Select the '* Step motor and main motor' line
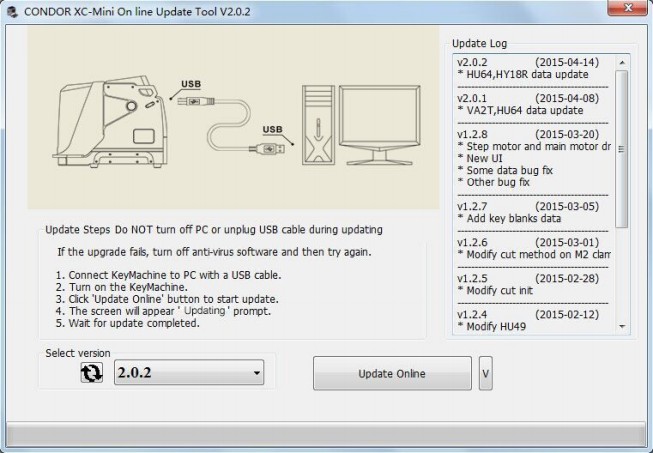653x453 pixels. (x=534, y=147)
